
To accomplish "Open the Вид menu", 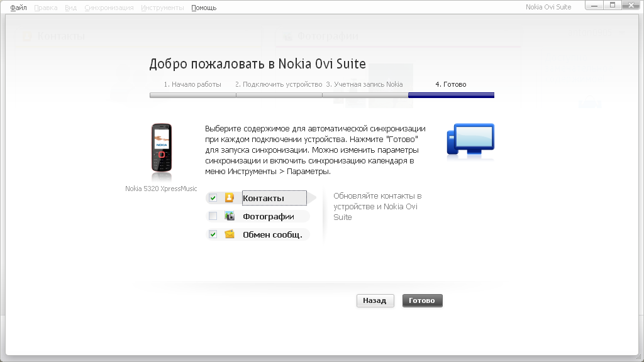I will (70, 8).
